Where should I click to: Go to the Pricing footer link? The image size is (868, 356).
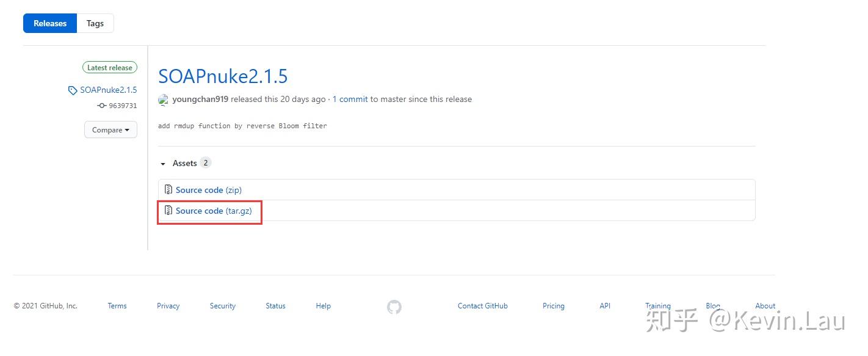tap(553, 306)
